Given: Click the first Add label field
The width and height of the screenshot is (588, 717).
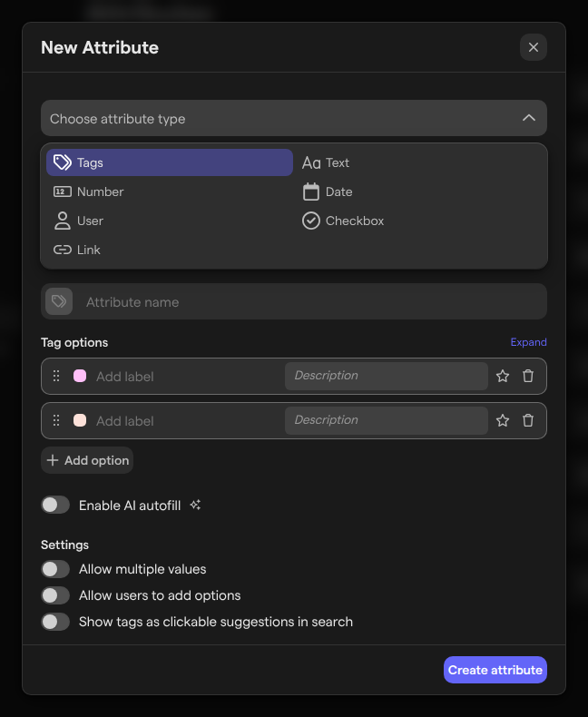Looking at the screenshot, I should (188, 377).
